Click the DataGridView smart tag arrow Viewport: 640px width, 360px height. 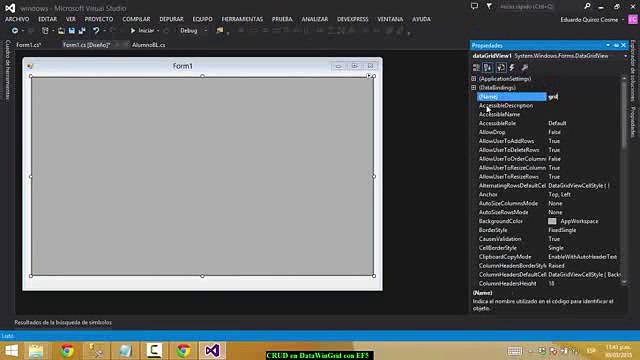click(x=369, y=76)
